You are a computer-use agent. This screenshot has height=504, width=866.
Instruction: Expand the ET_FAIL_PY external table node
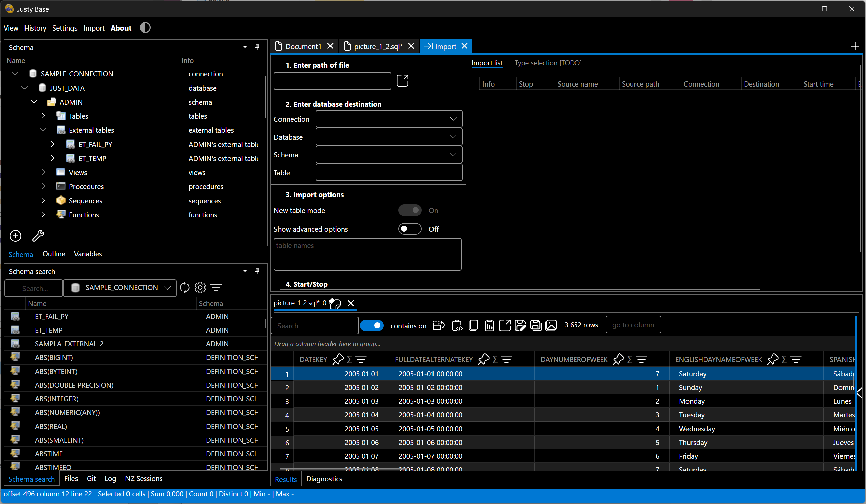click(x=53, y=144)
